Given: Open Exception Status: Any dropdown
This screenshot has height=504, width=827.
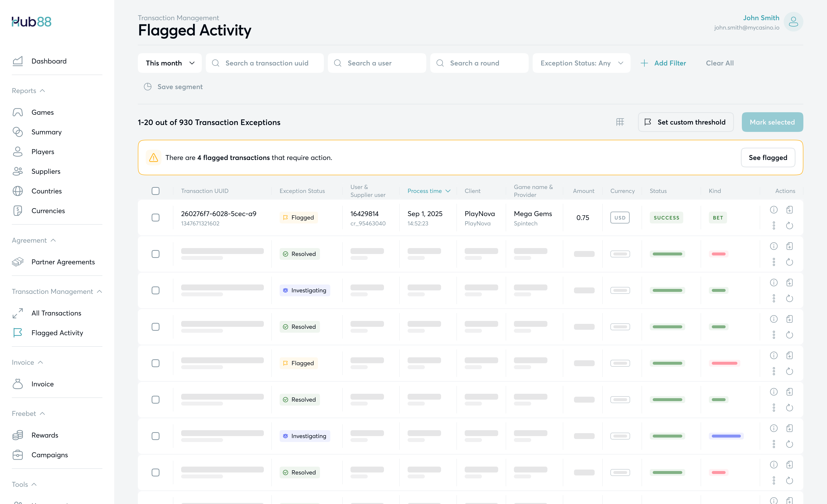Looking at the screenshot, I should tap(581, 63).
